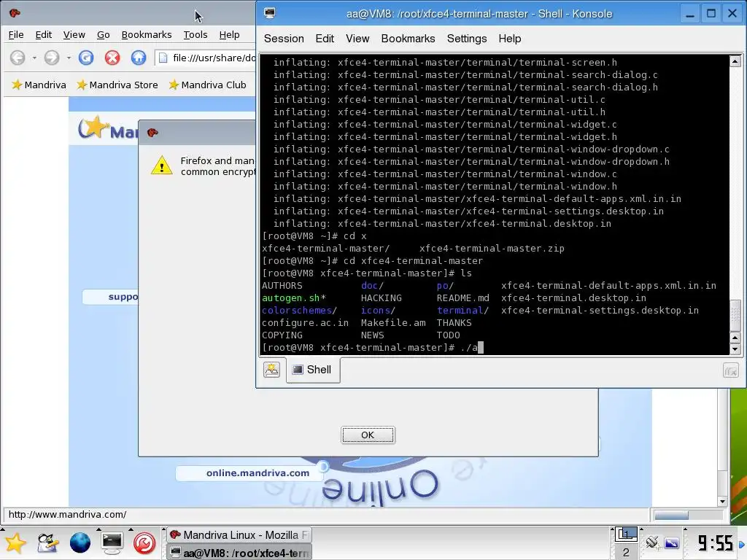This screenshot has height=560, width=747.
Task: Click Firefox page scrollbar down arrow
Action: pos(723,502)
